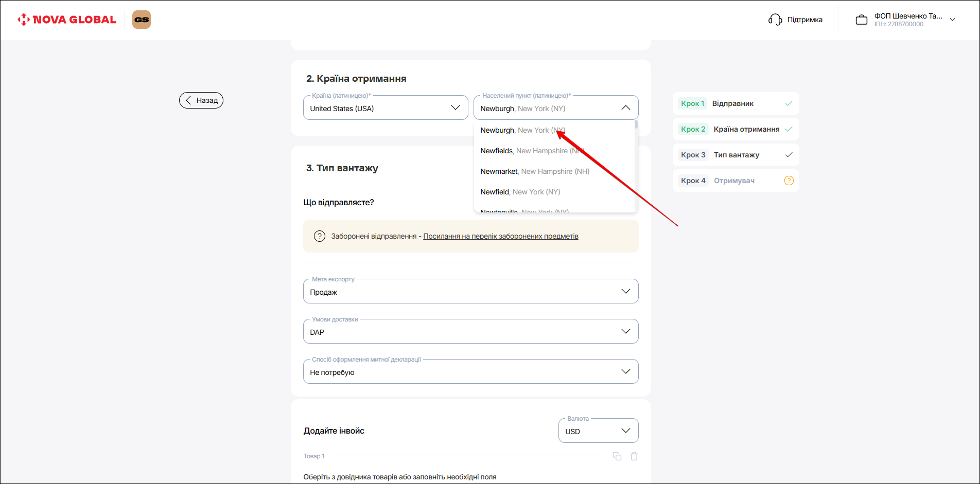The image size is (980, 484).
Task: Delete Товар 1 using trash icon
Action: tap(634, 456)
